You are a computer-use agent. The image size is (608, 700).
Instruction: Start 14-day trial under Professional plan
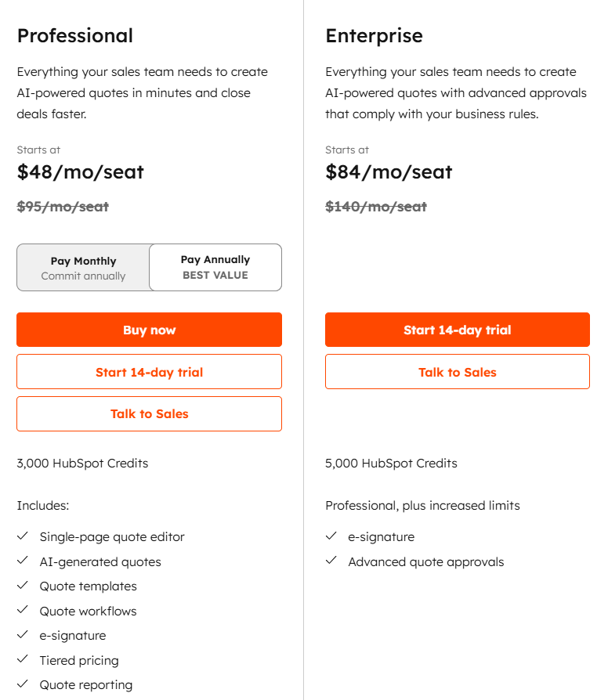click(149, 371)
